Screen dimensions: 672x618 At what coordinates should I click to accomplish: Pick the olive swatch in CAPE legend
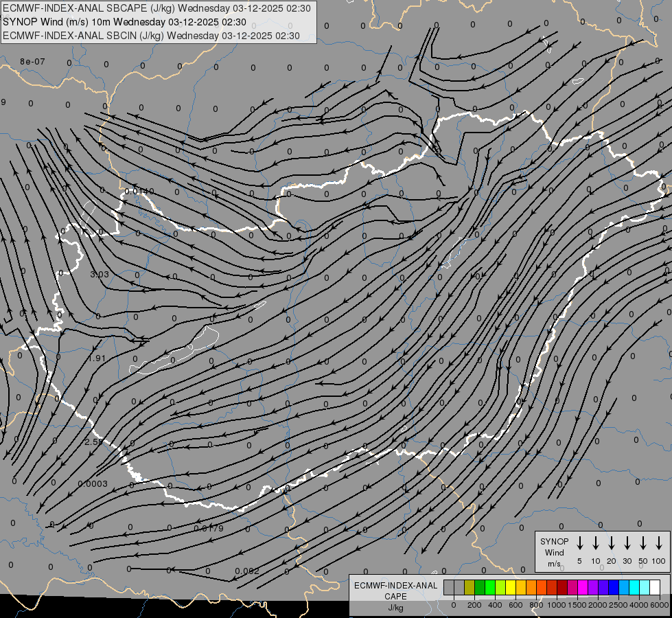470,587
